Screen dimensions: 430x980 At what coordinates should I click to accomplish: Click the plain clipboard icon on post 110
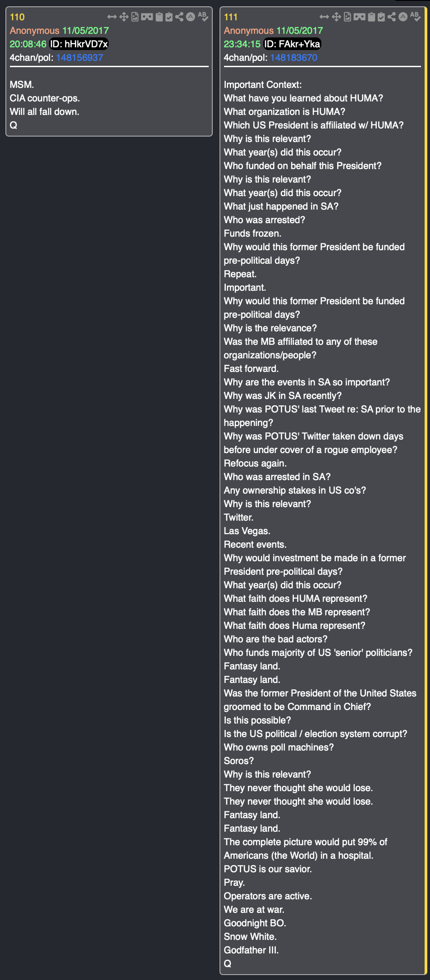coord(159,17)
